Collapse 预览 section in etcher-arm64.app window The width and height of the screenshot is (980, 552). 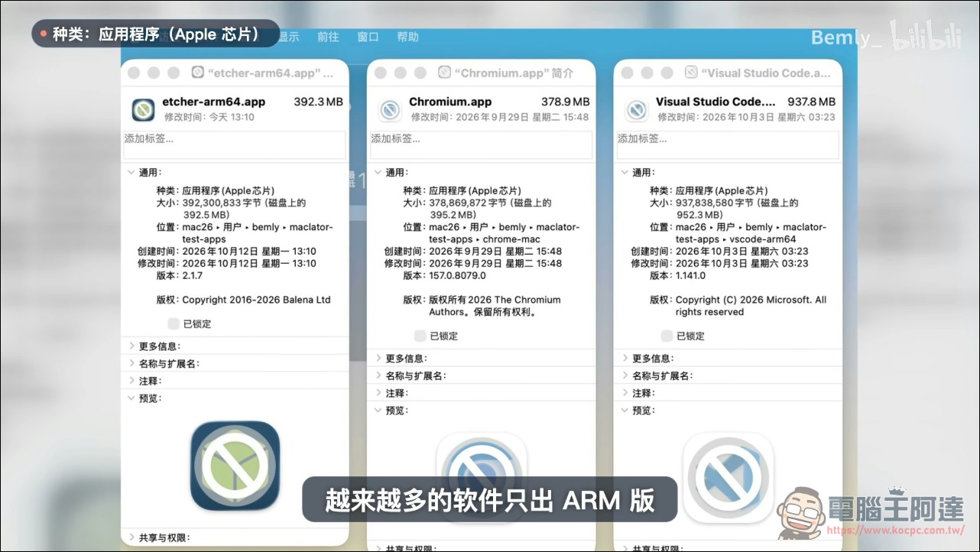[x=131, y=398]
